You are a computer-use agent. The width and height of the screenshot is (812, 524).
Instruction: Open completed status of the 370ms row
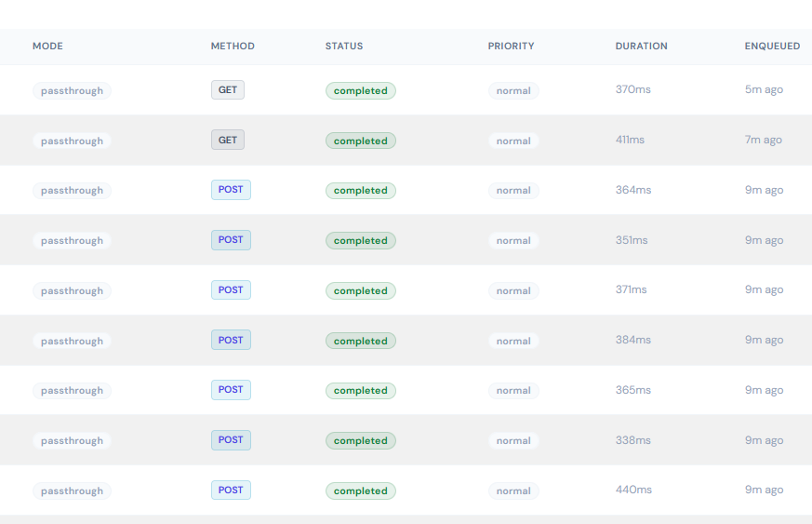361,90
